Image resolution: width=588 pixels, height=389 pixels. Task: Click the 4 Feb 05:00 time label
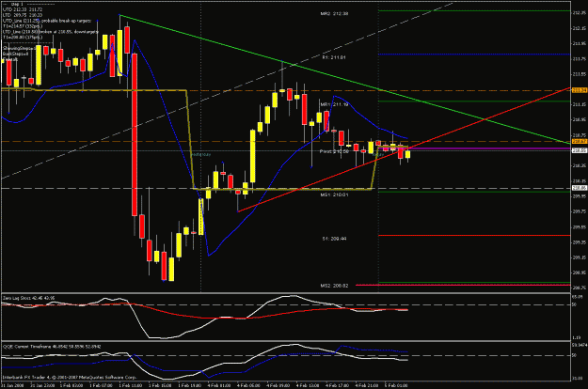tap(248, 385)
